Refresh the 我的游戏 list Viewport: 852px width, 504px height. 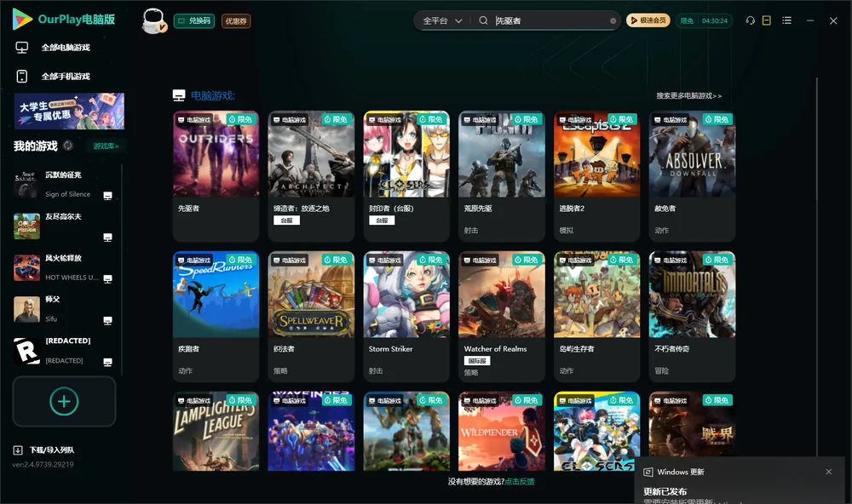68,146
